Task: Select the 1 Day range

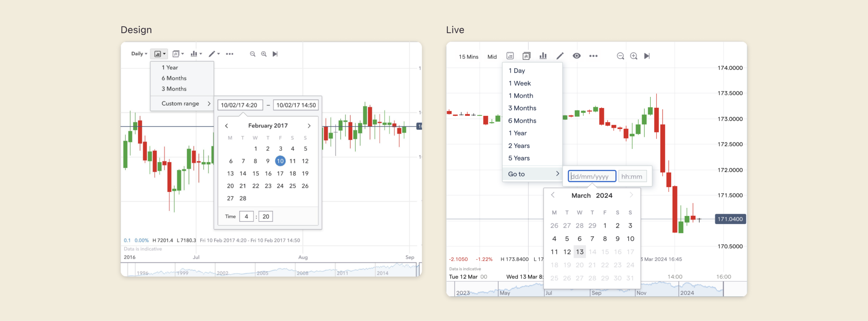Action: point(532,70)
